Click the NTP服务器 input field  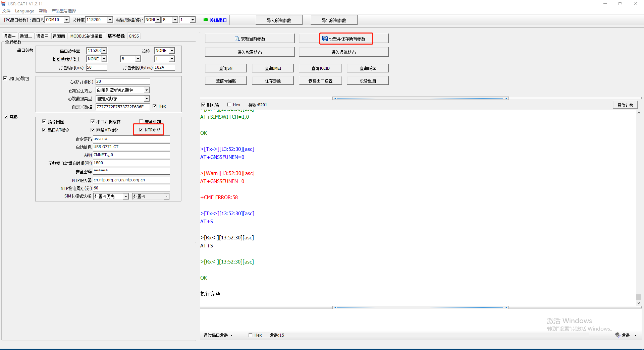tap(131, 180)
